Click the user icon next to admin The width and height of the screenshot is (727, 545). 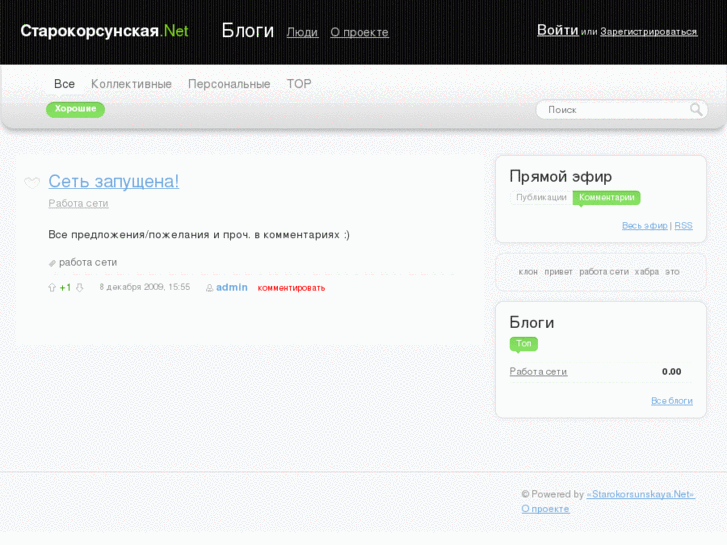click(x=209, y=288)
